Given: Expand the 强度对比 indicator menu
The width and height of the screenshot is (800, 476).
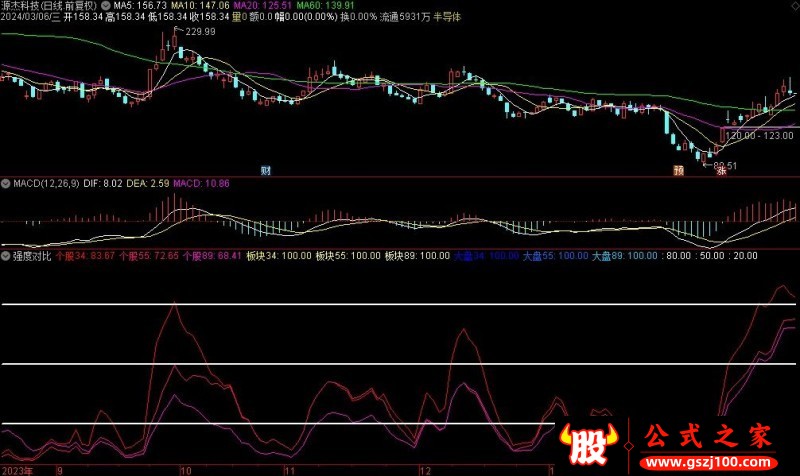Looking at the screenshot, I should (x=5, y=256).
